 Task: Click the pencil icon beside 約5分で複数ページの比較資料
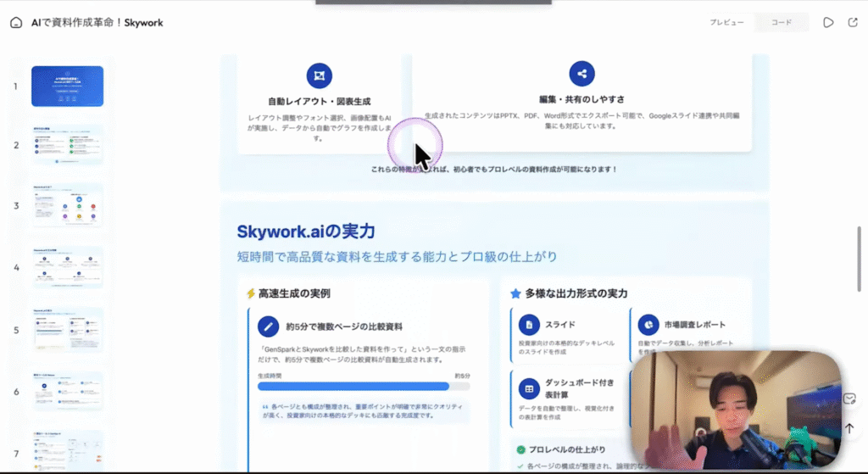[269, 326]
